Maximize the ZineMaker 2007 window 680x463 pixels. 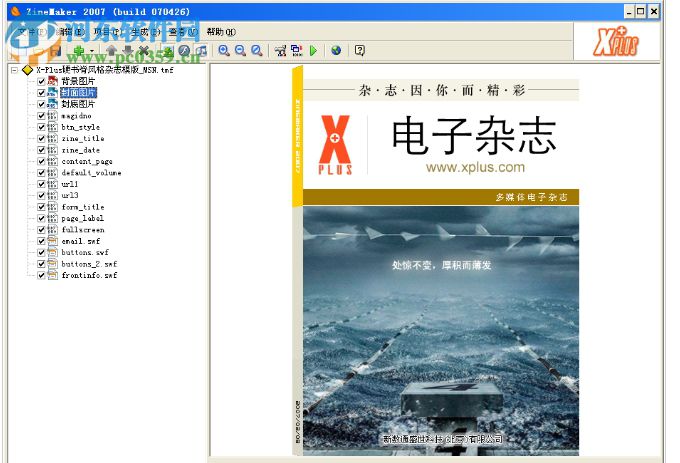(x=640, y=12)
